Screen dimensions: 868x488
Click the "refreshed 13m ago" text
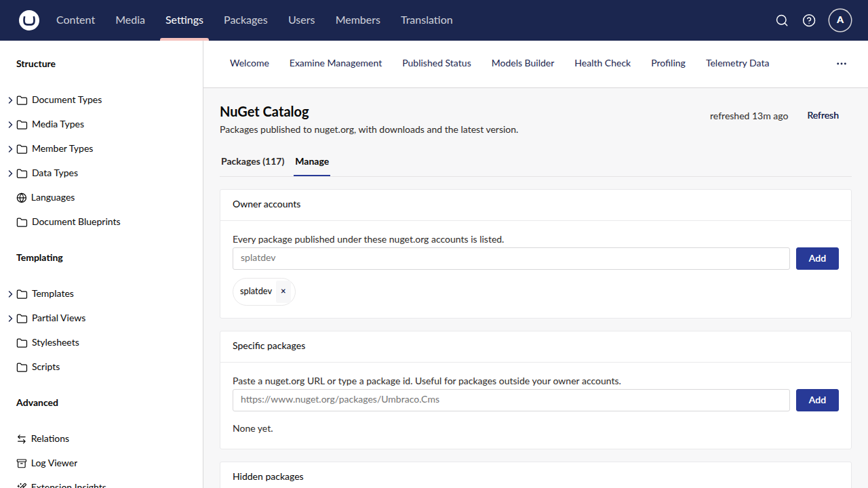pyautogui.click(x=749, y=117)
